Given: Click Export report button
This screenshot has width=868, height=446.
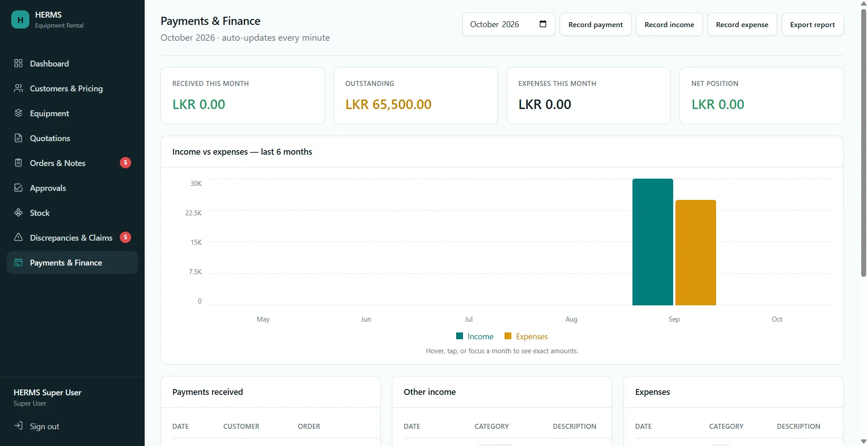Looking at the screenshot, I should click(812, 24).
